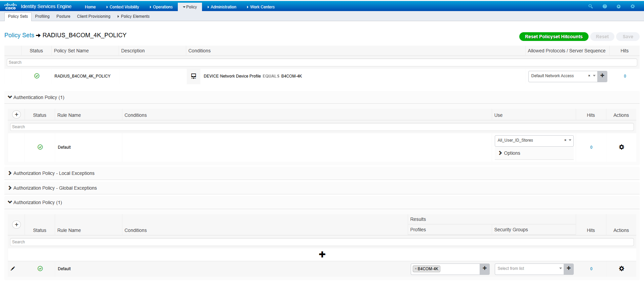Open the Administration menu
This screenshot has width=644, height=290.
[x=223, y=7]
